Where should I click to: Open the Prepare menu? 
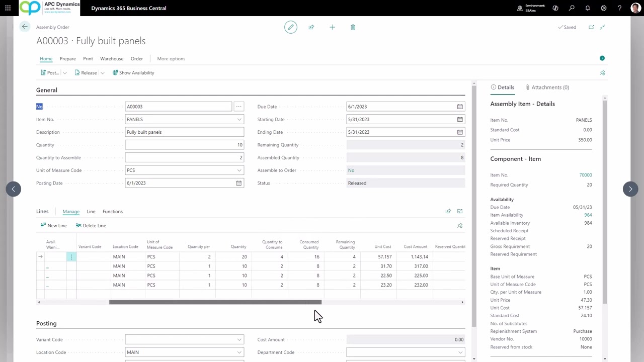click(x=67, y=59)
